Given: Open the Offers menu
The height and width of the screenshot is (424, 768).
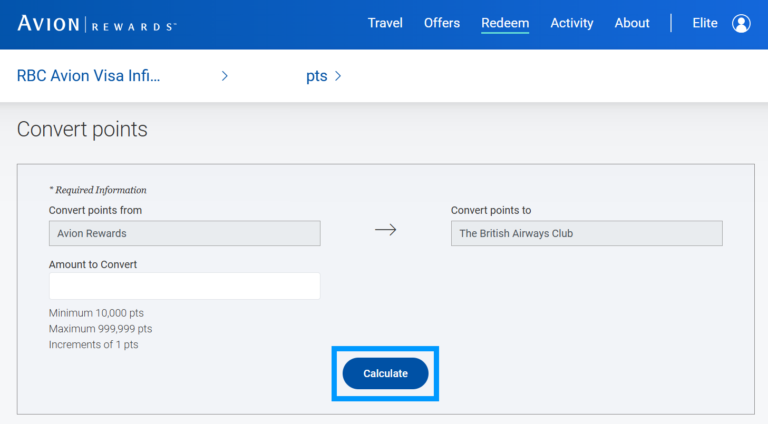Looking at the screenshot, I should click(x=442, y=23).
